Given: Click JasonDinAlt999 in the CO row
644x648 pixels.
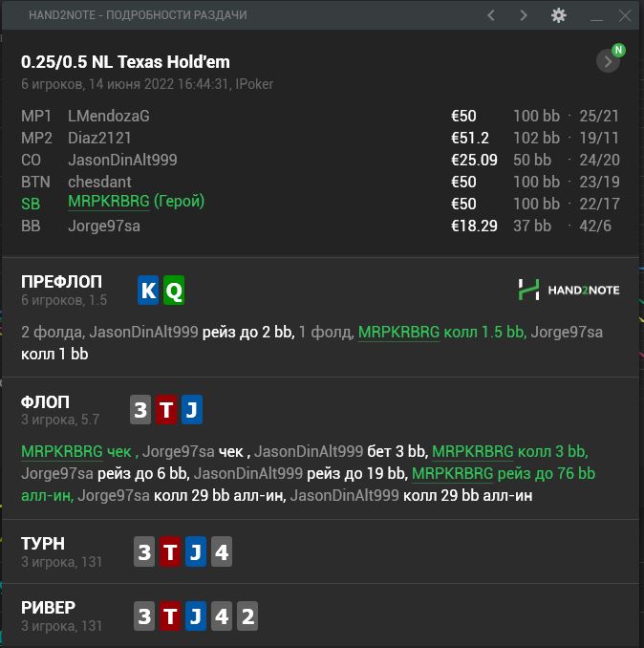Looking at the screenshot, I should [x=122, y=160].
